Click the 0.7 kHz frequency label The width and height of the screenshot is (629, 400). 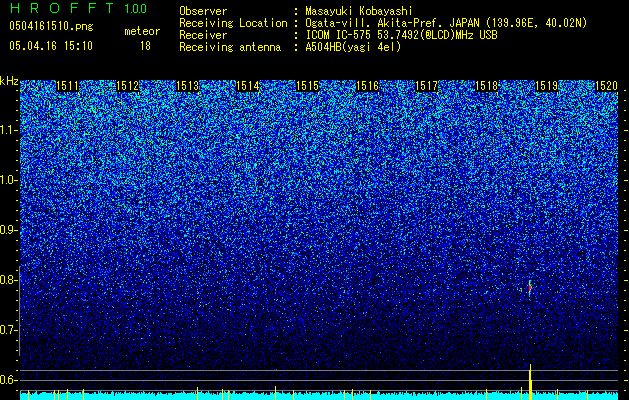coord(9,330)
